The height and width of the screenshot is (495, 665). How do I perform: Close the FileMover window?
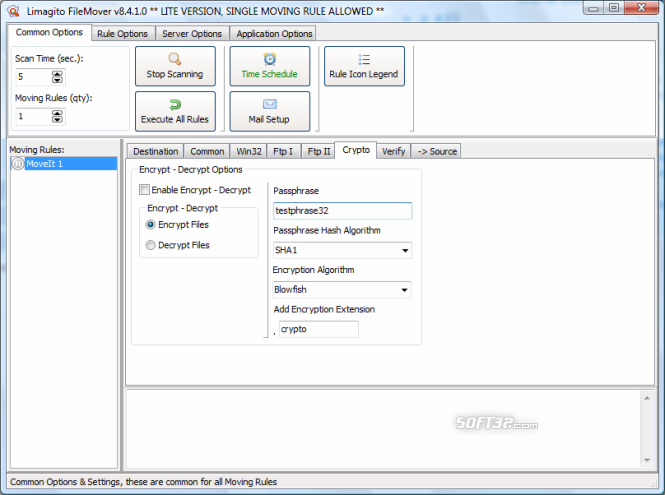[641, 8]
